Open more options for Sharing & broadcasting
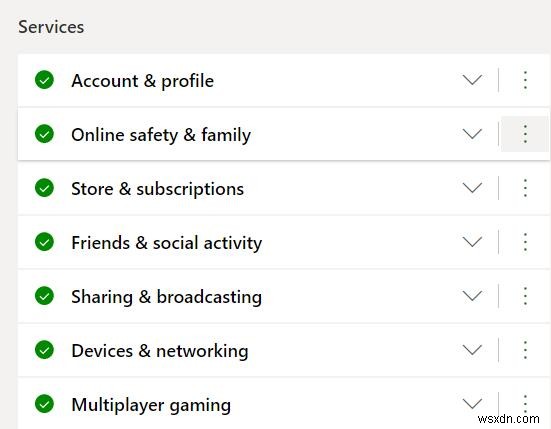This screenshot has width=551, height=429. (525, 296)
